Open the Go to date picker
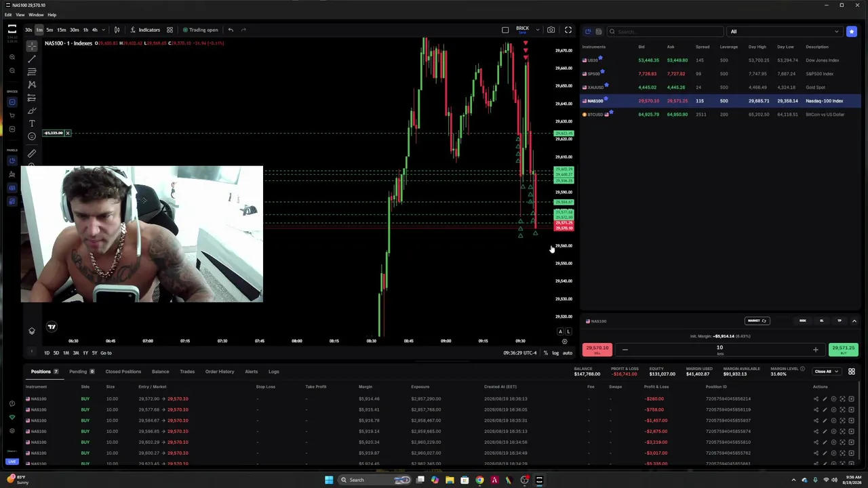The image size is (868, 488). (106, 353)
